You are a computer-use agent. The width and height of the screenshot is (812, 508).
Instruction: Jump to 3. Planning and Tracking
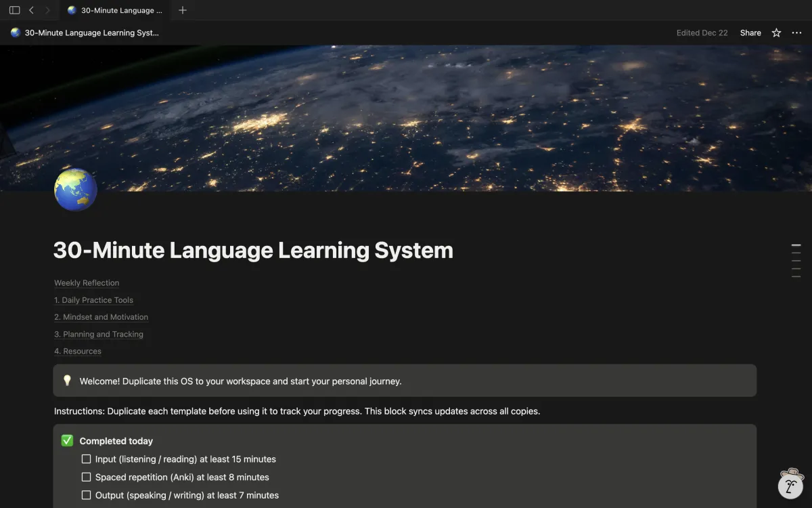(99, 334)
